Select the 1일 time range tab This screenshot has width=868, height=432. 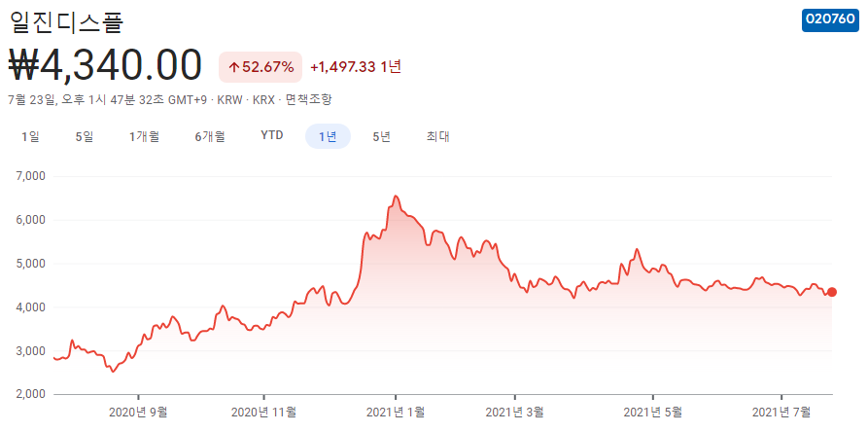pyautogui.click(x=30, y=136)
